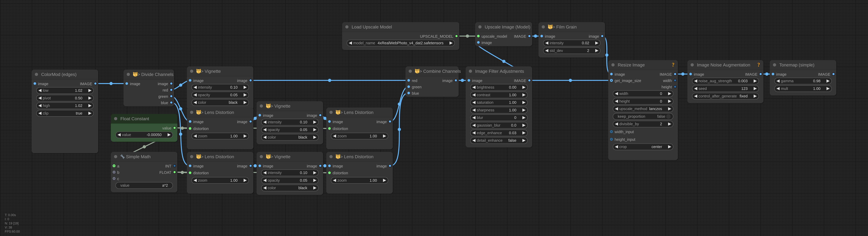The image size is (868, 236).
Task: Collapse the Combine Channels node via its title dot
Action: 410,71
